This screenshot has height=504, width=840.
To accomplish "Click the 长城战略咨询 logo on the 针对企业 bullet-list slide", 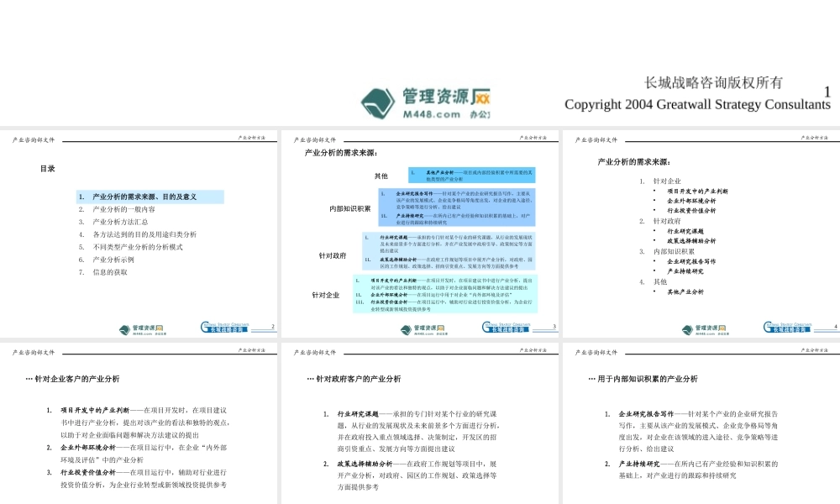I will pos(788,328).
